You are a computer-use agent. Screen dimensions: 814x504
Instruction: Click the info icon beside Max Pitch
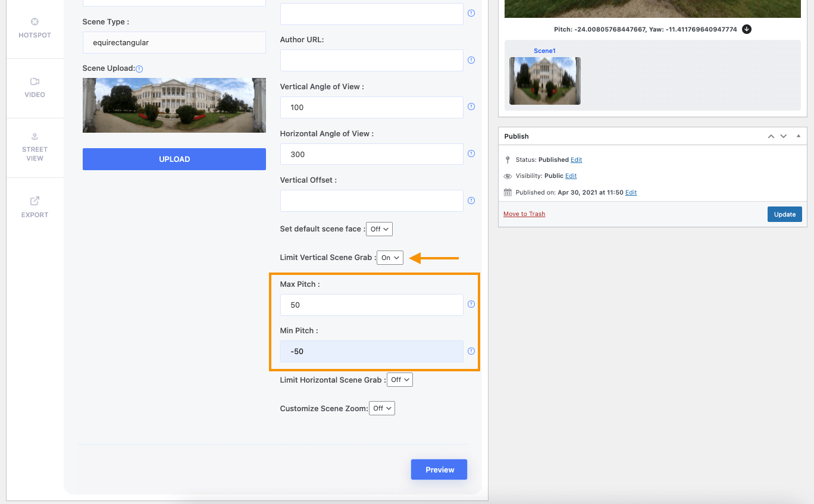tap(471, 305)
